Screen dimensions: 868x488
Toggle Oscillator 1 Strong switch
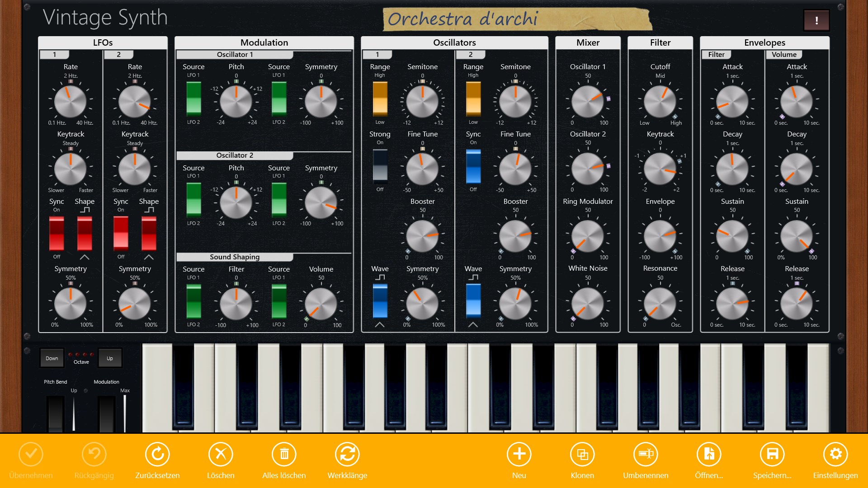pyautogui.click(x=380, y=166)
